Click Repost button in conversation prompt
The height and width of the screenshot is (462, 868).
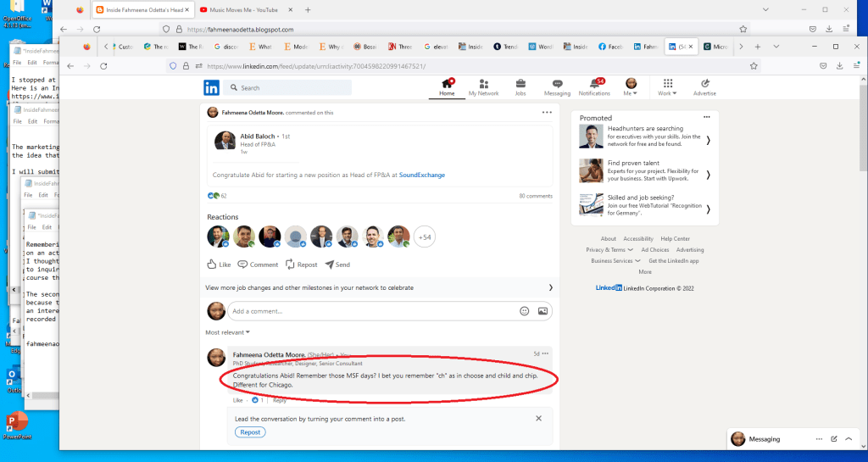(x=250, y=432)
